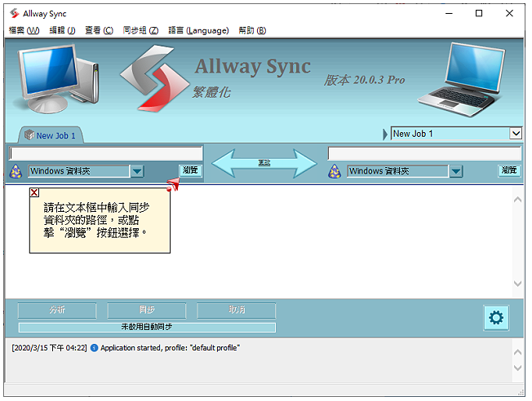This screenshot has height=401, width=532.
Task: Maximize the Allway Sync window
Action: (x=479, y=14)
